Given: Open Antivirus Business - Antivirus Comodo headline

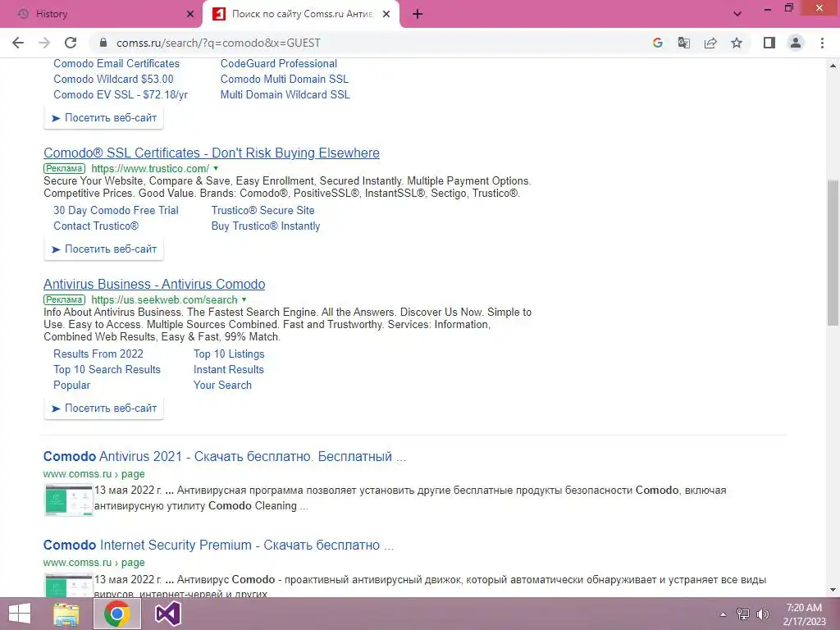Looking at the screenshot, I should coord(154,285).
